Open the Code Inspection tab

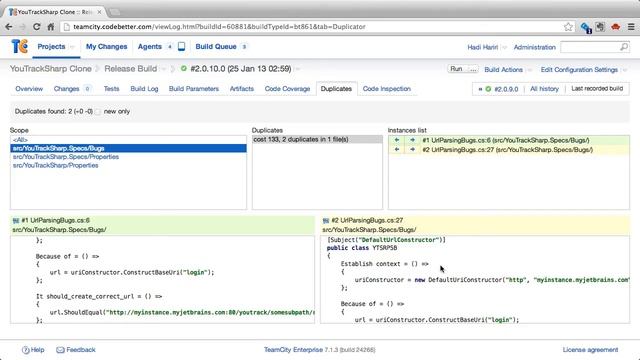pos(387,89)
